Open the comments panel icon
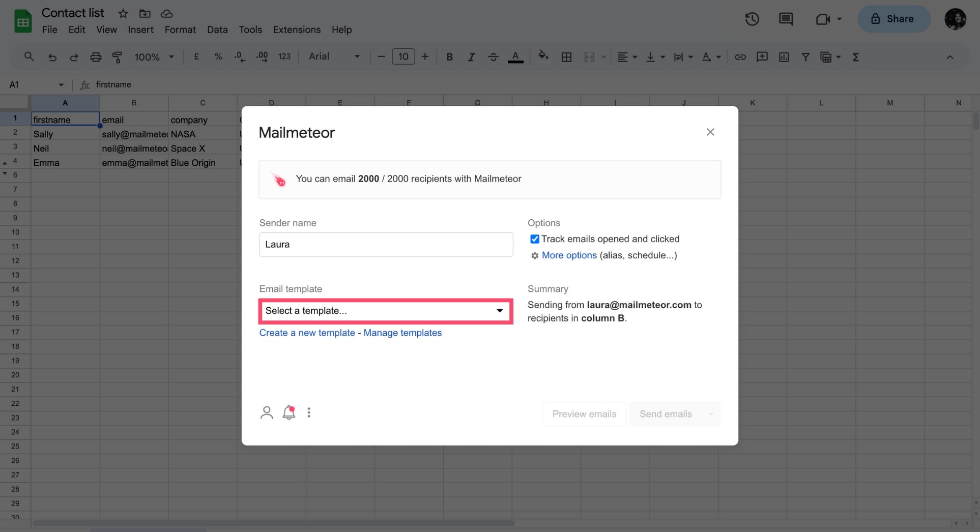The height and width of the screenshot is (532, 980). point(786,19)
